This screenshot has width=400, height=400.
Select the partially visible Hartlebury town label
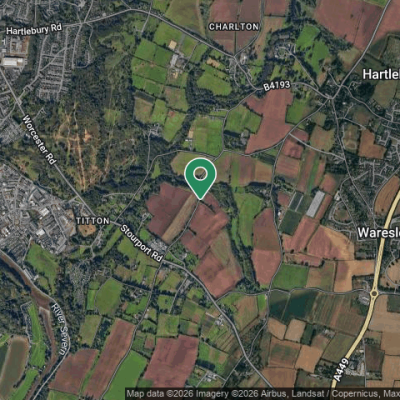click(381, 74)
